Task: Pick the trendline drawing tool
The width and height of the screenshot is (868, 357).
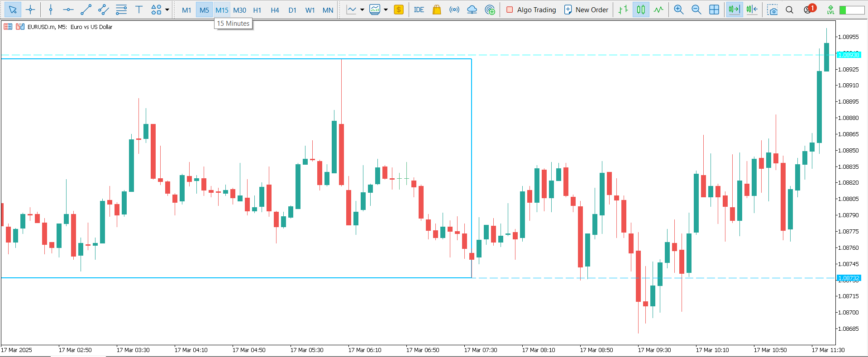Action: pyautogui.click(x=86, y=10)
